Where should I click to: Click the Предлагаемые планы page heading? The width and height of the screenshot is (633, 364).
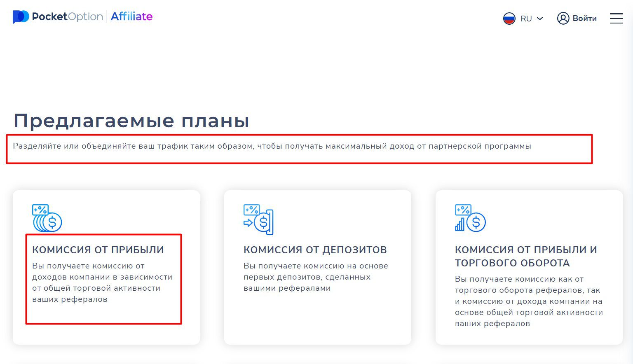(x=131, y=121)
